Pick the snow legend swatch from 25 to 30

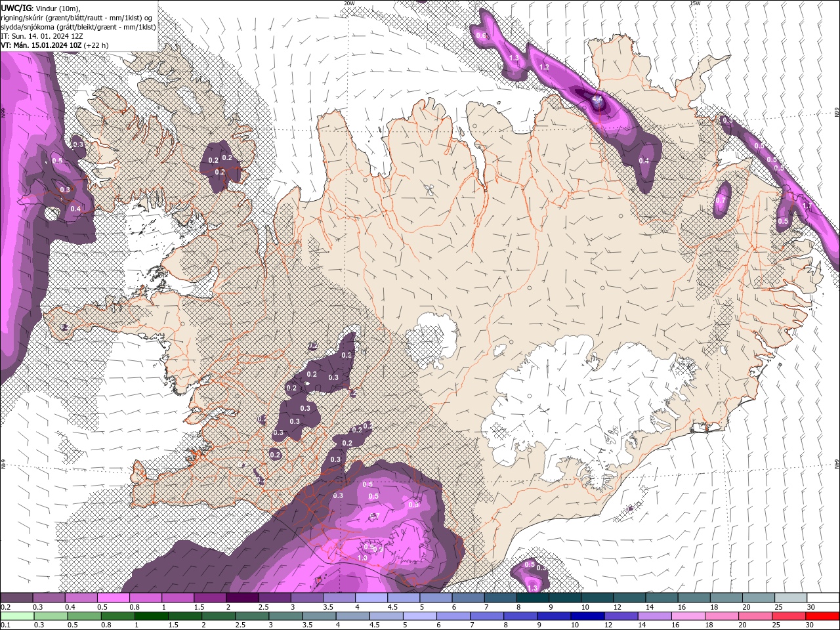(x=792, y=597)
